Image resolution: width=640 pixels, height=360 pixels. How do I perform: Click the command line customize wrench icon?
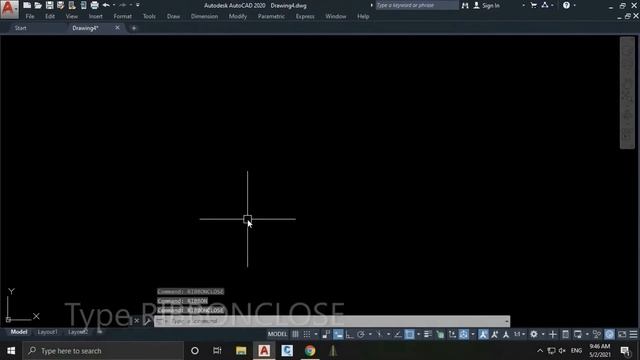click(147, 321)
